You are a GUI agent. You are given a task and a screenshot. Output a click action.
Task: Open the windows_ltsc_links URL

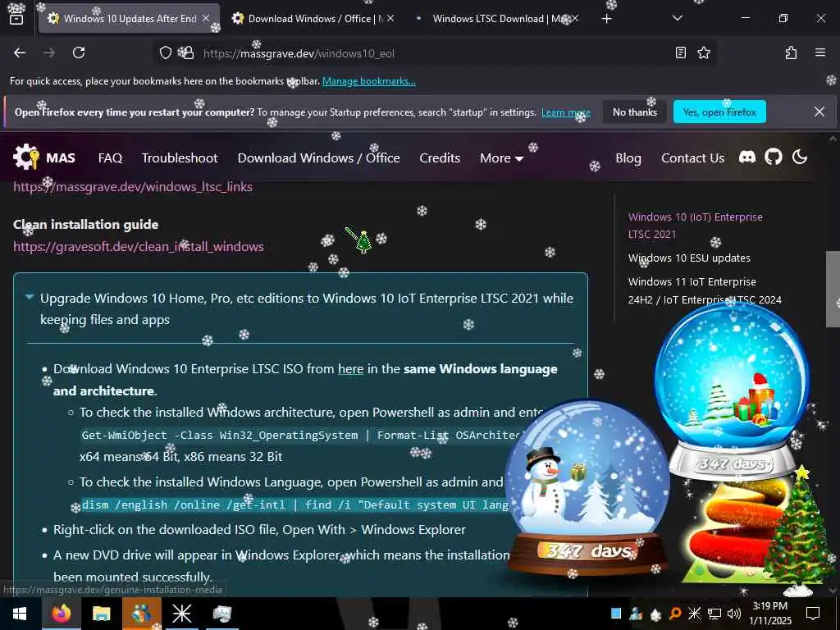pos(133,186)
